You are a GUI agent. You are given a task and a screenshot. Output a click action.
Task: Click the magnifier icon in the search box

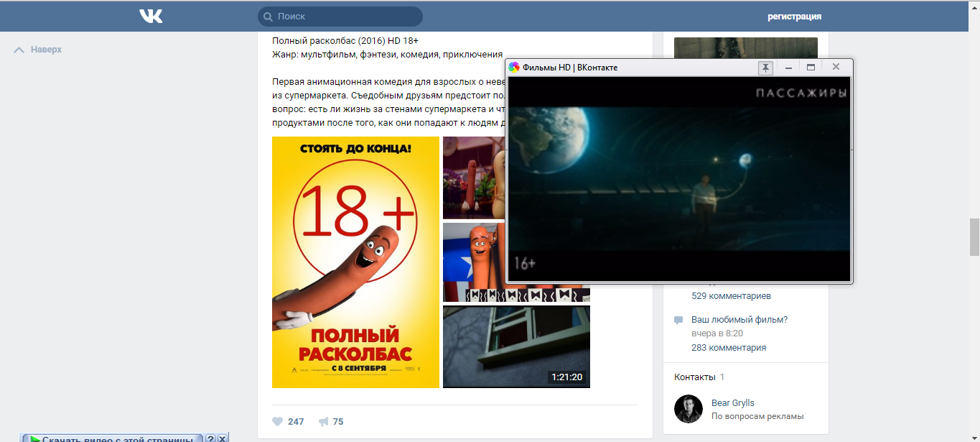268,17
